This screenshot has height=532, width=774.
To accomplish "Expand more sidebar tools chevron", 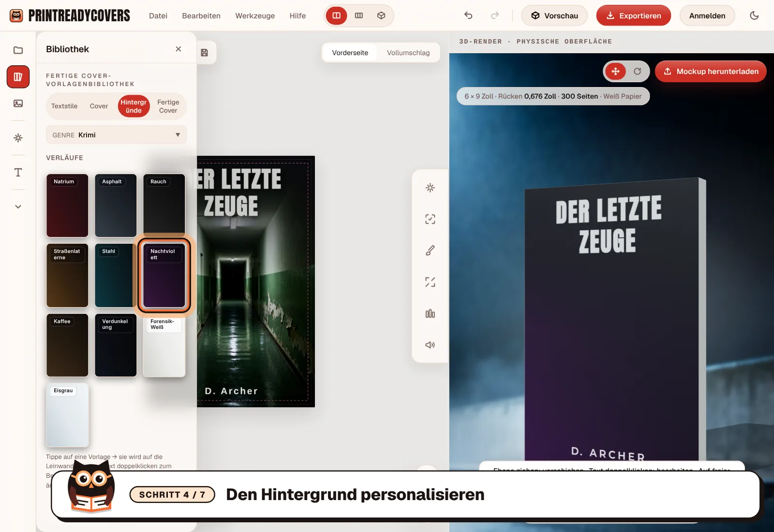I will [18, 207].
